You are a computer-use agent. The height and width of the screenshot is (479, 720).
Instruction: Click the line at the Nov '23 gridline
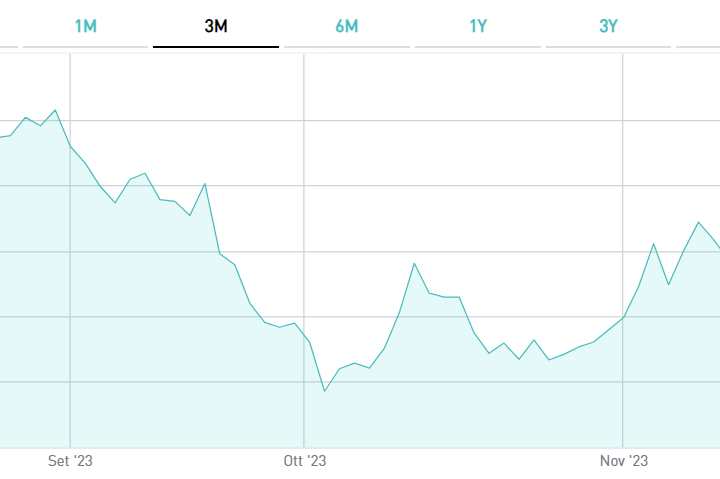[x=623, y=318]
